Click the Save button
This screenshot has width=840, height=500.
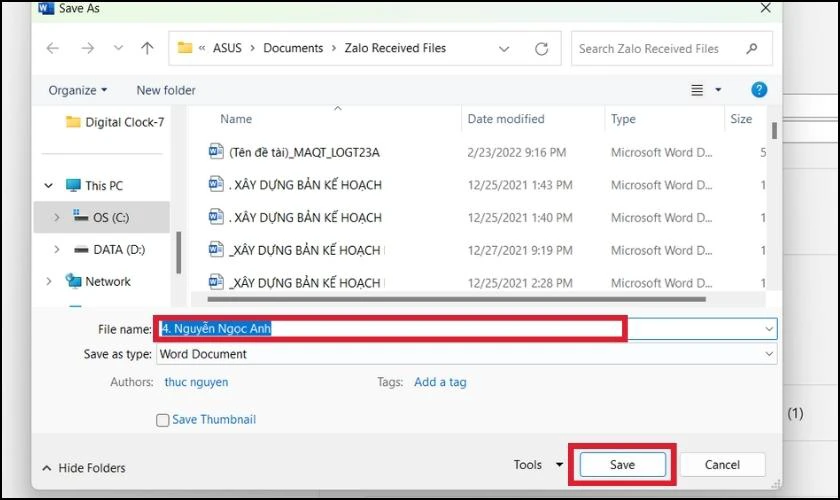[x=622, y=465]
